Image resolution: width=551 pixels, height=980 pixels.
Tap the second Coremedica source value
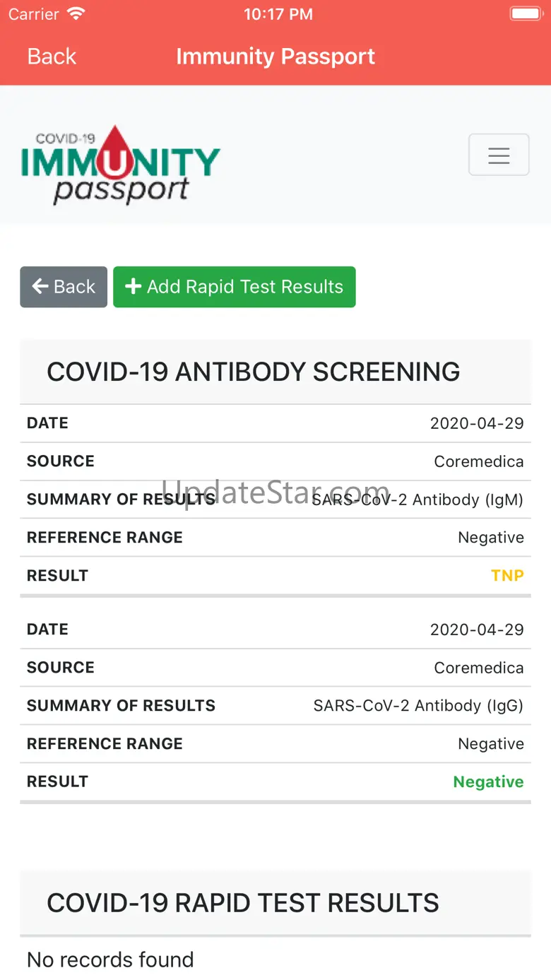(478, 668)
